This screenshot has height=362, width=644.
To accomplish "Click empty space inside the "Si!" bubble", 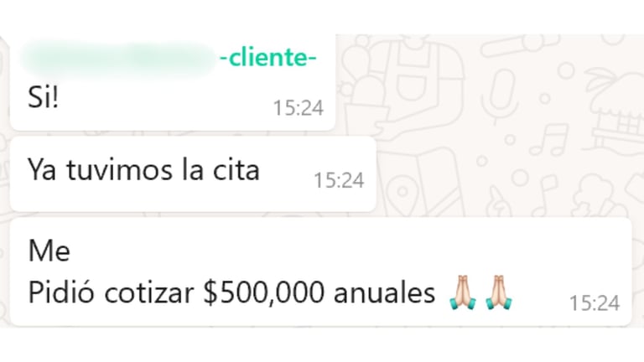I will [x=164, y=101].
